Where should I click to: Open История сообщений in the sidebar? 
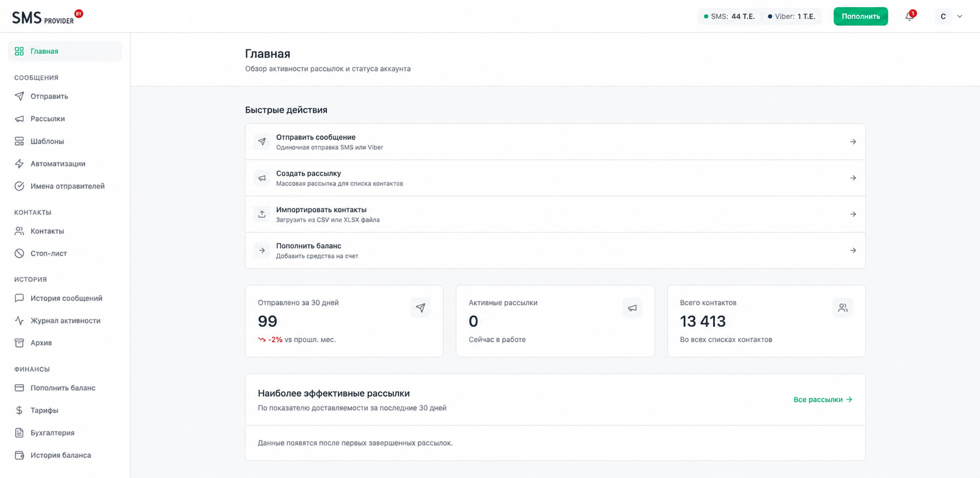click(x=65, y=298)
